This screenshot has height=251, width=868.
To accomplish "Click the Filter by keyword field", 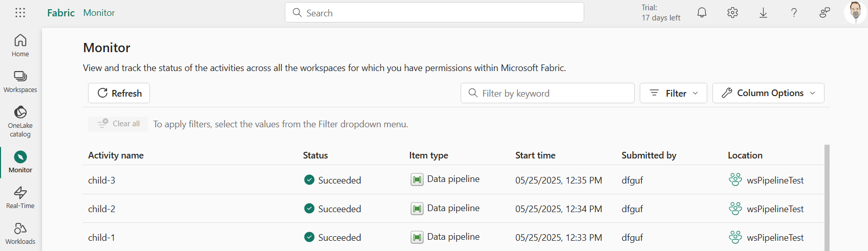I will tap(547, 93).
